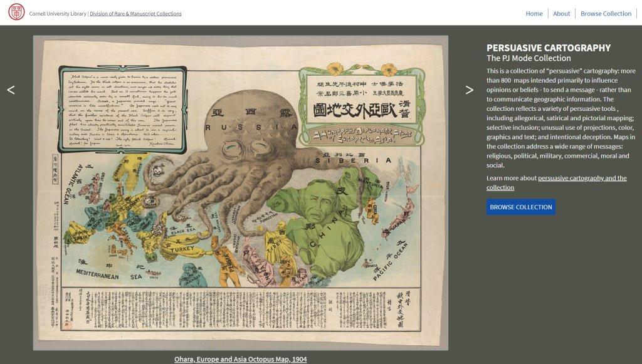Click the blue BROWSE COLLECTION button

pos(521,207)
